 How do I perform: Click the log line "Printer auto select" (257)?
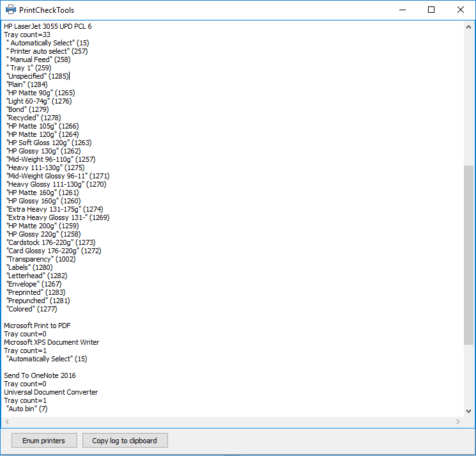47,51
